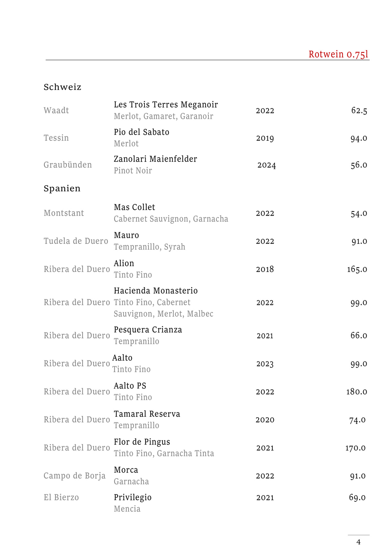Image resolution: width=392 pixels, height=555 pixels.
Task: Click the 'Tamaral Reserva' wine name
Action: point(147,414)
